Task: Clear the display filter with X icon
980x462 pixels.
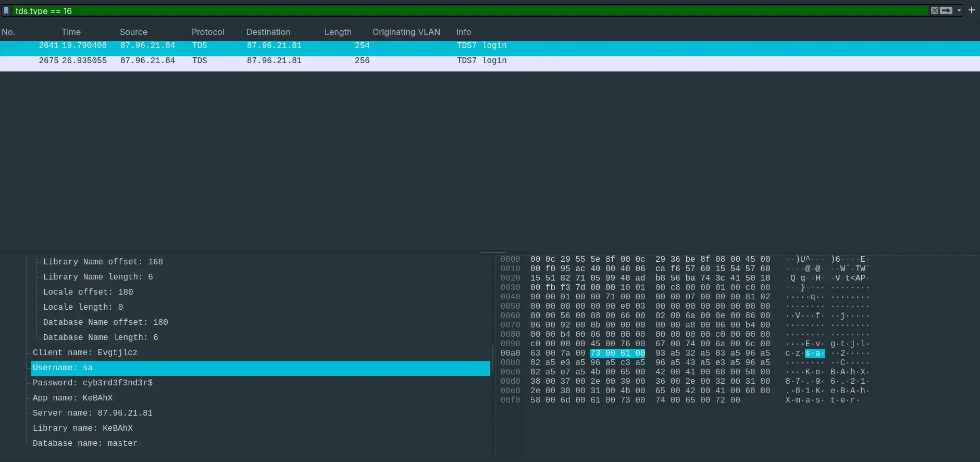Action: click(934, 10)
